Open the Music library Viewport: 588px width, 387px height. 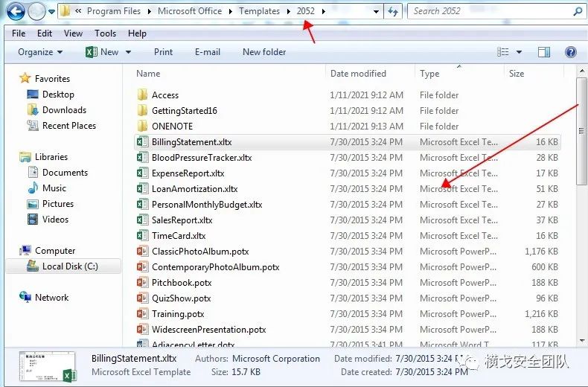coord(54,188)
